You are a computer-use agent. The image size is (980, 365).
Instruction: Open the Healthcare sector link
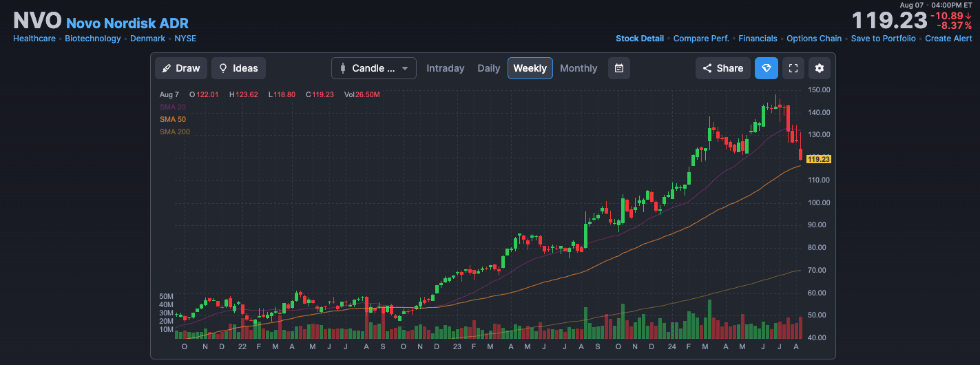[x=34, y=39]
